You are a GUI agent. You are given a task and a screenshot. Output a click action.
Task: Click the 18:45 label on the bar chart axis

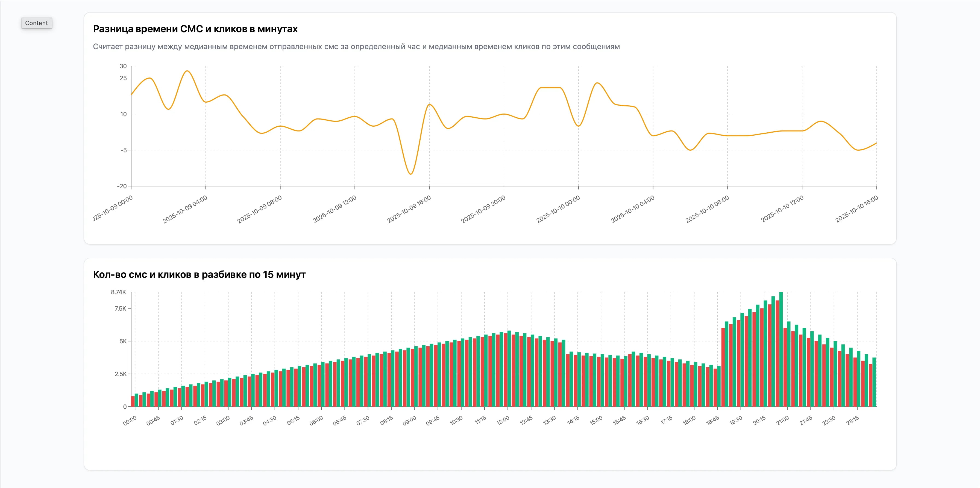pyautogui.click(x=712, y=420)
